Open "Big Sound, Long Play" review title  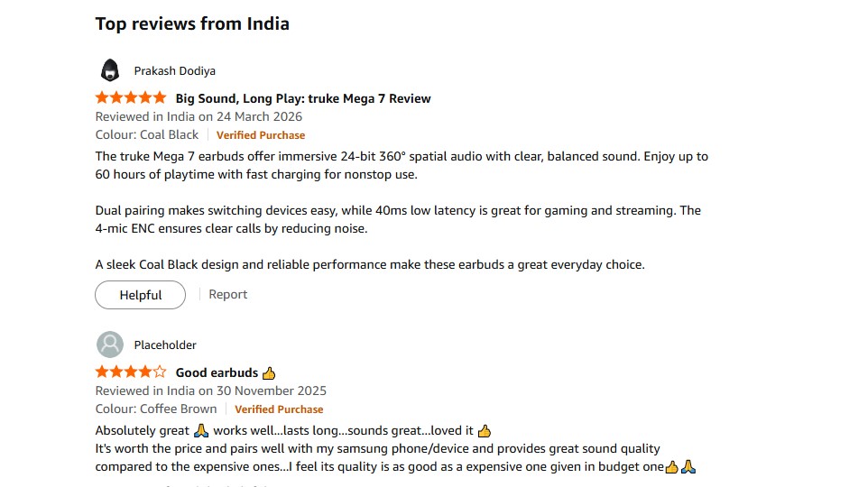tap(302, 98)
